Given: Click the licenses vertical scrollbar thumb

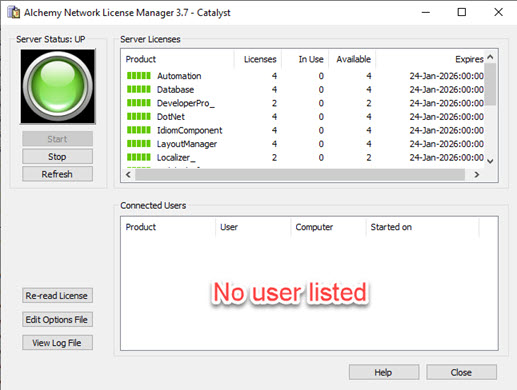Looking at the screenshot, I should click(490, 84).
